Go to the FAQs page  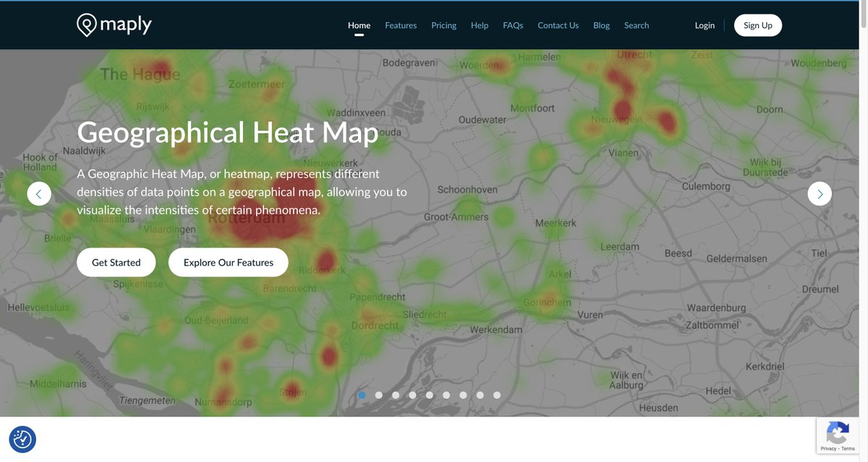[x=513, y=25]
